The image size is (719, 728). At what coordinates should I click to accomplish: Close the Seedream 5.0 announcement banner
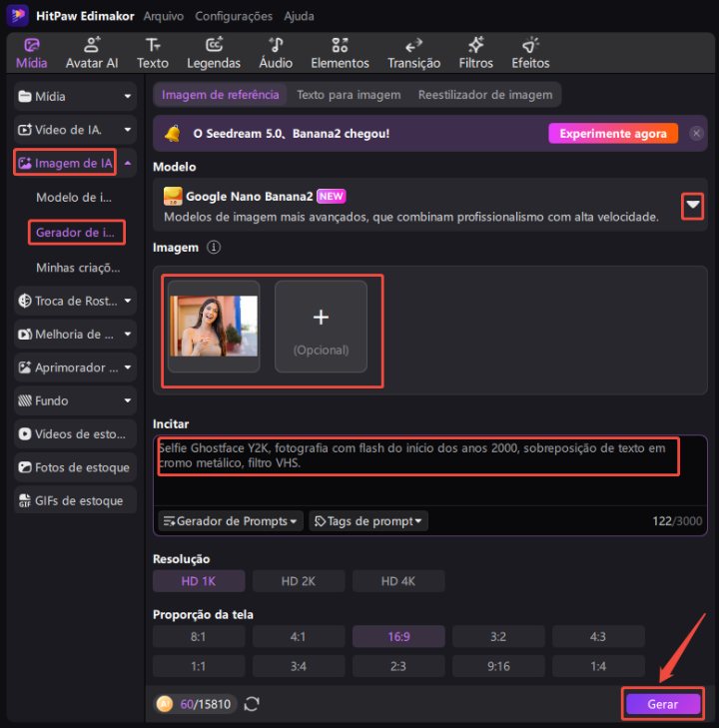point(695,133)
